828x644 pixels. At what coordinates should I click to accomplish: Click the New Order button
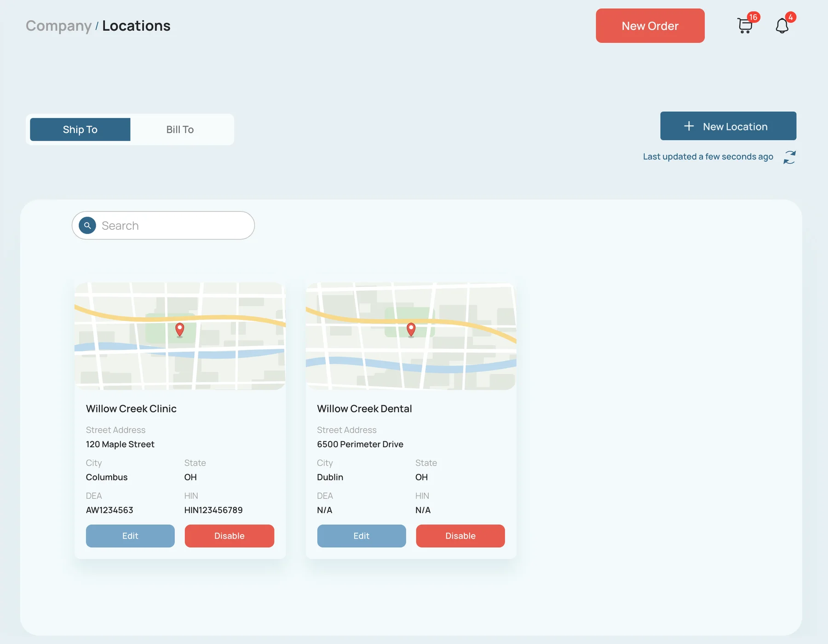pyautogui.click(x=650, y=26)
